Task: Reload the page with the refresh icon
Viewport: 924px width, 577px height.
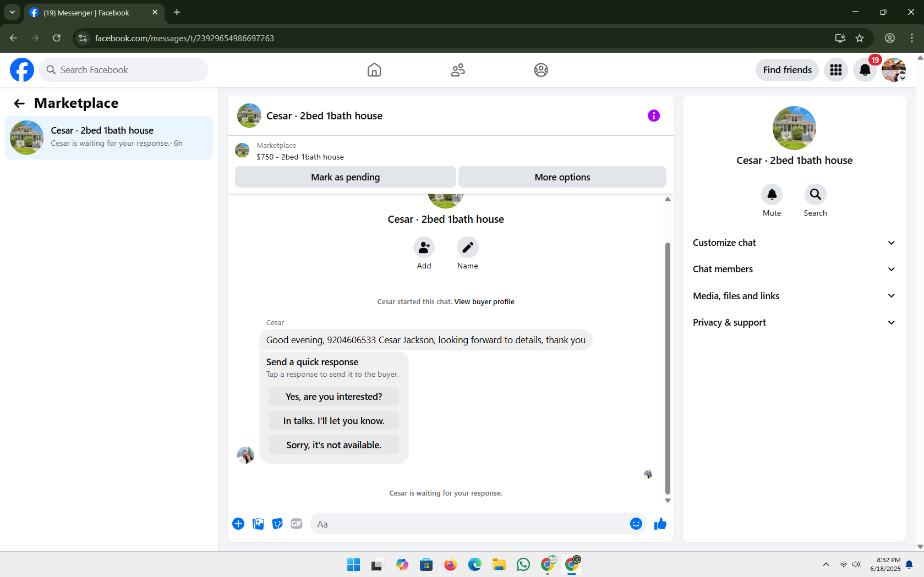Action: coord(57,38)
